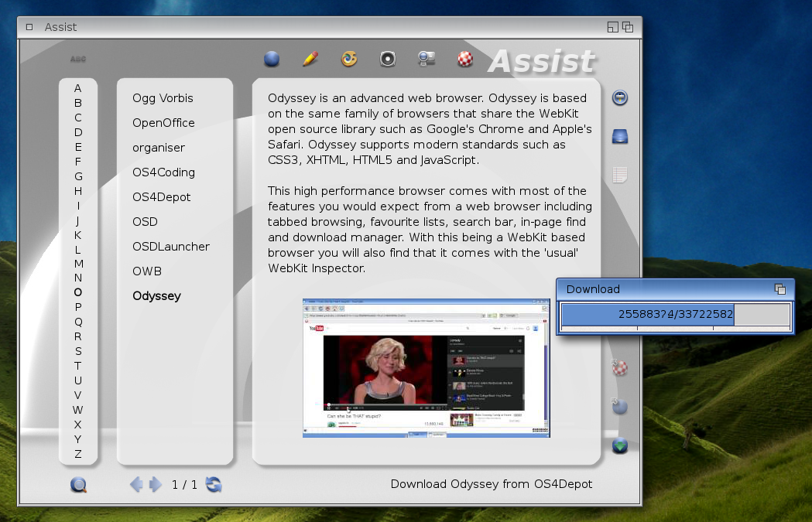The image size is (812, 522).
Task: Jump to letter Z in the index
Action: click(77, 454)
